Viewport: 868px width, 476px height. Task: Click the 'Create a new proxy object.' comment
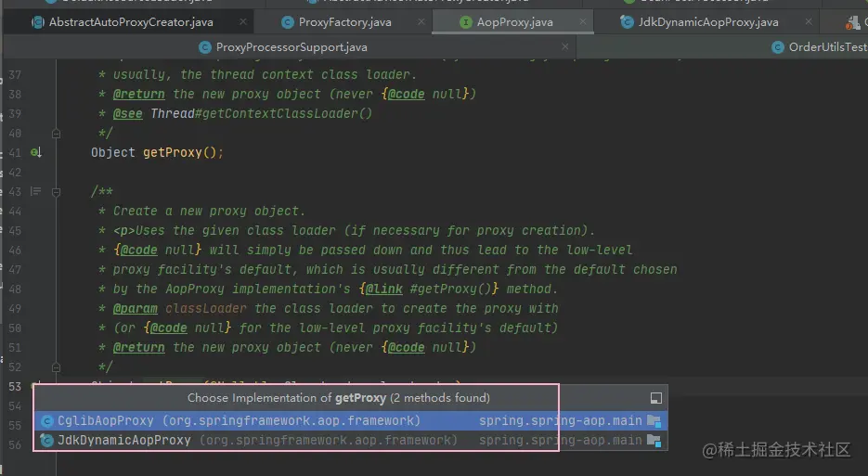point(209,211)
